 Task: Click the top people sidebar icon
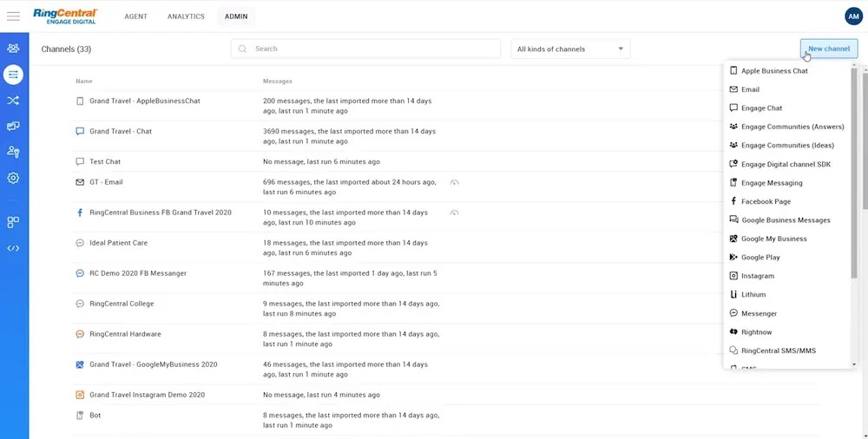[13, 49]
